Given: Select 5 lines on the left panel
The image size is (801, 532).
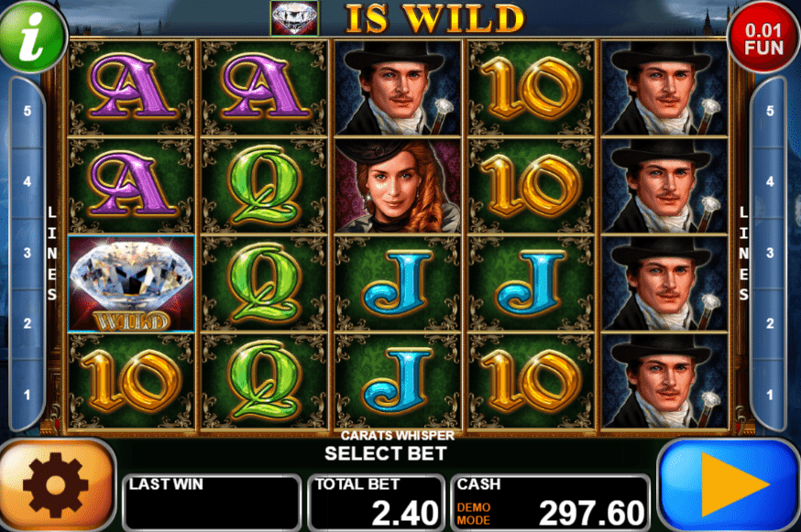Looking at the screenshot, I should (27, 111).
